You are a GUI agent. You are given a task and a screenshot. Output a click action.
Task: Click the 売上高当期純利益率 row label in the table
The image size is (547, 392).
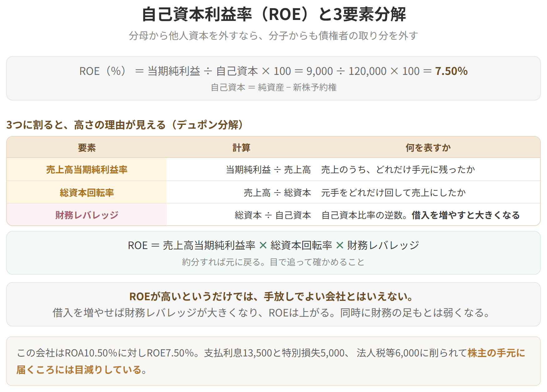(x=87, y=169)
